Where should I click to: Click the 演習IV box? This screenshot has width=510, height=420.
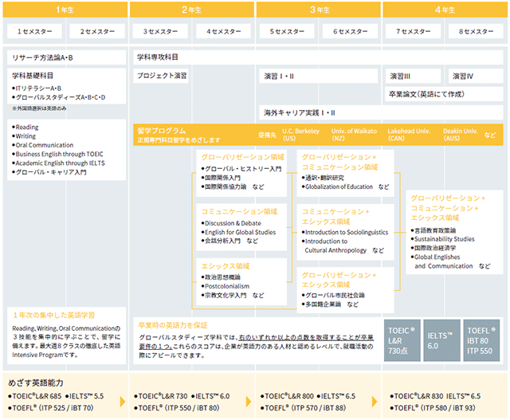pos(476,76)
